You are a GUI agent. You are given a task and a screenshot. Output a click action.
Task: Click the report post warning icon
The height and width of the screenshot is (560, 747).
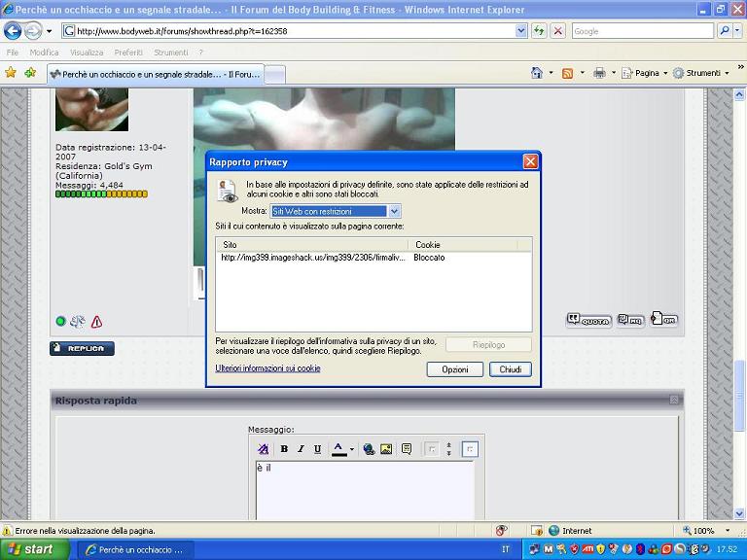(x=96, y=322)
